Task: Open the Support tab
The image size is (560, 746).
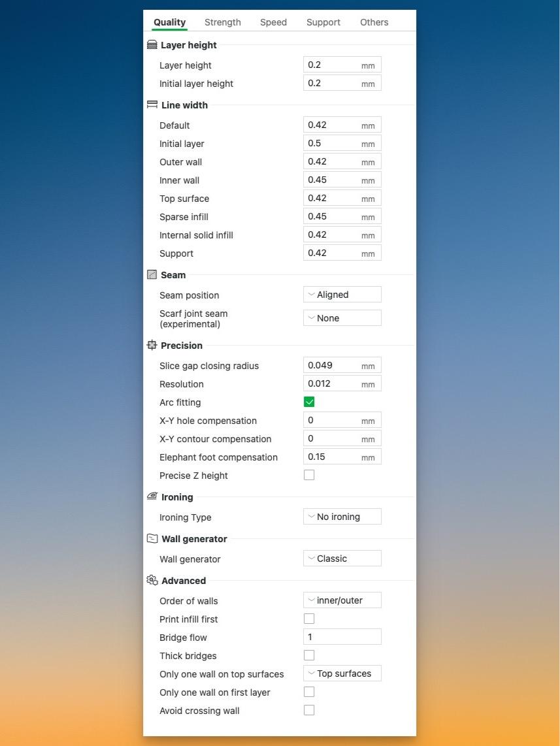Action: [323, 22]
